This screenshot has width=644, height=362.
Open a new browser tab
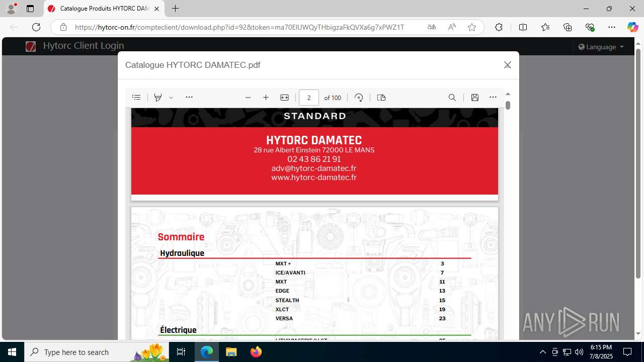coord(175,9)
